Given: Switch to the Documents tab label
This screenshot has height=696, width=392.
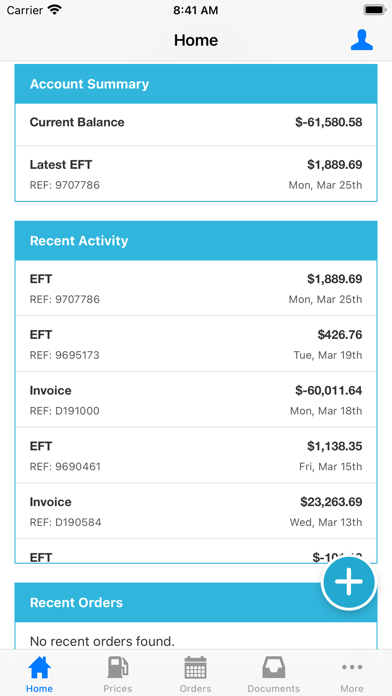Looking at the screenshot, I should [x=273, y=688].
